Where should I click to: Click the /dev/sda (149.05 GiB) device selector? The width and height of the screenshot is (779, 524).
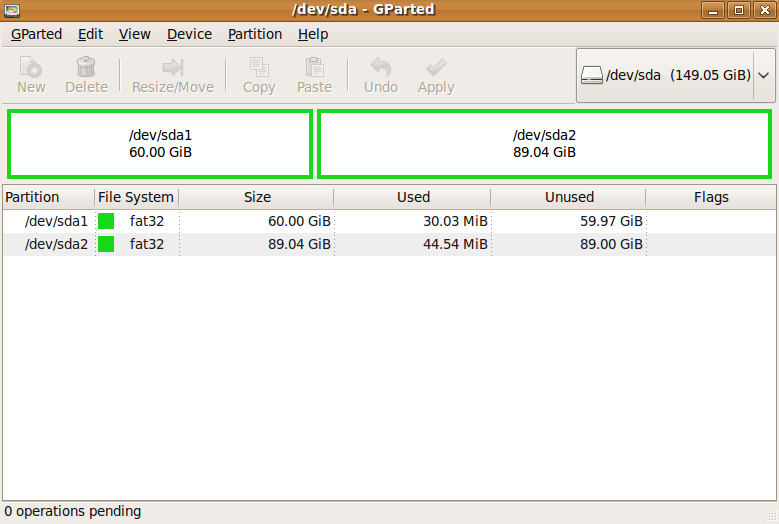pos(676,75)
